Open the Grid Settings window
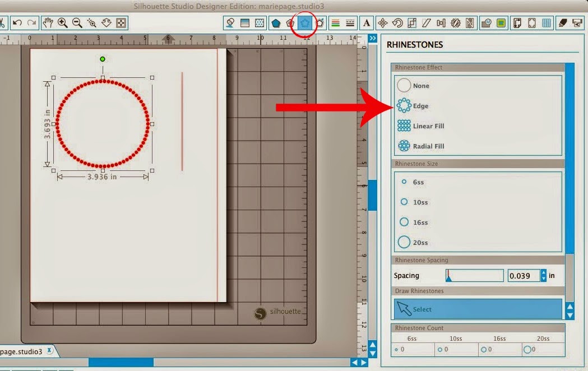588x371 pixels. point(547,23)
